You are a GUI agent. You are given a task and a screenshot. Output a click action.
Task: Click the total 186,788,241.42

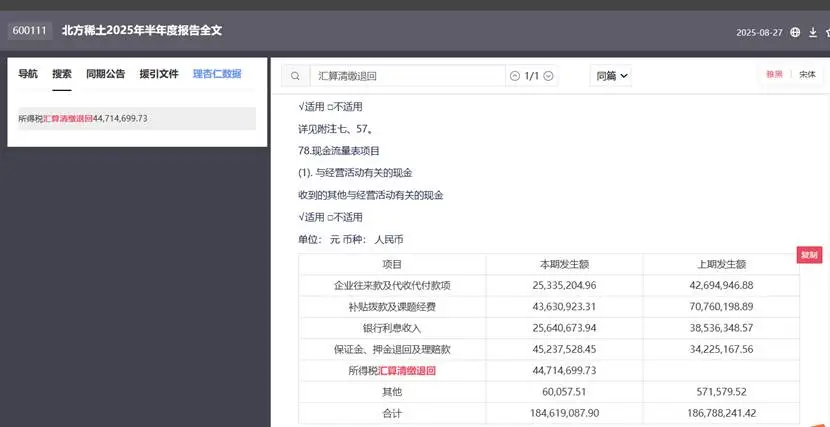pyautogui.click(x=721, y=413)
